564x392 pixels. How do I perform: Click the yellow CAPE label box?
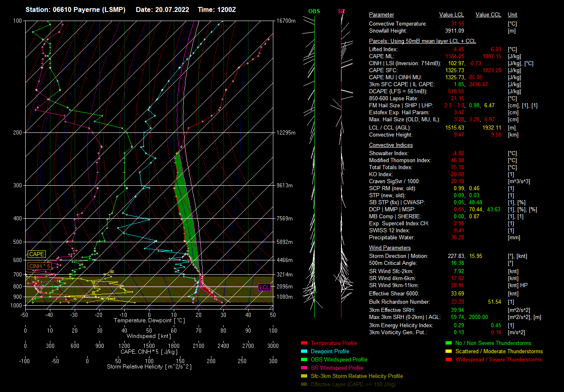click(x=37, y=255)
